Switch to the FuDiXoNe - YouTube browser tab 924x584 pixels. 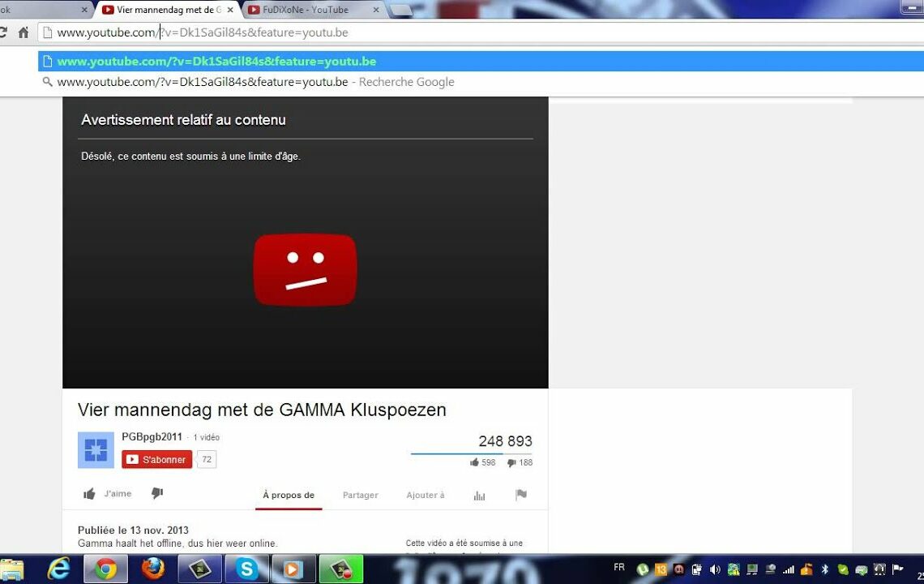pyautogui.click(x=306, y=10)
